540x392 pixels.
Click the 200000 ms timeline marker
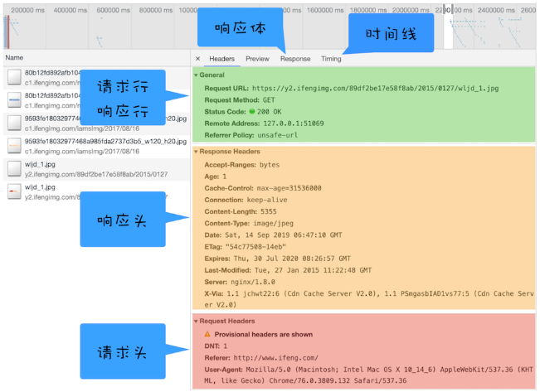click(27, 10)
